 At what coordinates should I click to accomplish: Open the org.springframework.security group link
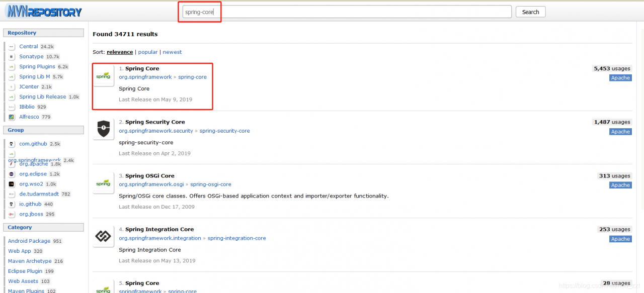pyautogui.click(x=156, y=131)
